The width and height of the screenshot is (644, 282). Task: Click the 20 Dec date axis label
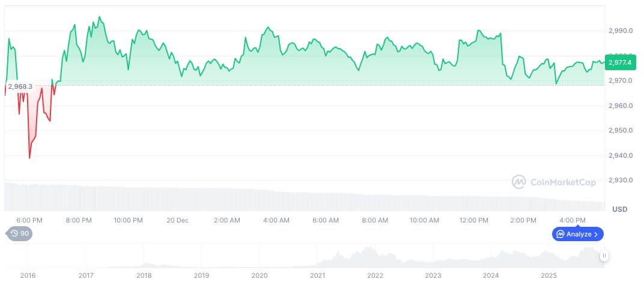click(177, 220)
